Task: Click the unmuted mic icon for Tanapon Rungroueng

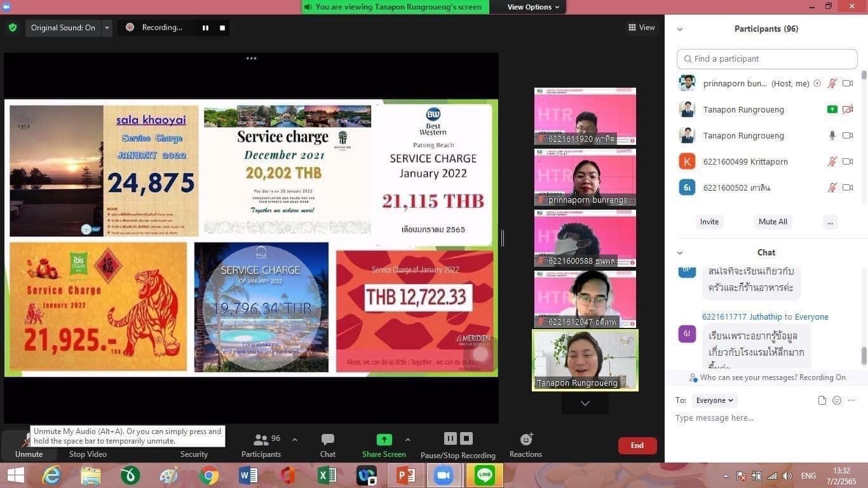Action: point(832,135)
